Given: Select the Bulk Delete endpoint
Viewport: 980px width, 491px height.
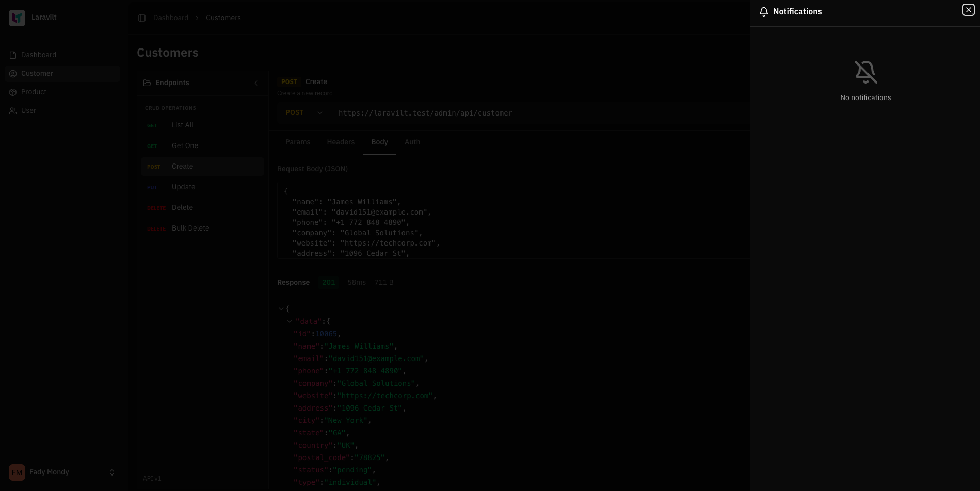Looking at the screenshot, I should [x=190, y=228].
